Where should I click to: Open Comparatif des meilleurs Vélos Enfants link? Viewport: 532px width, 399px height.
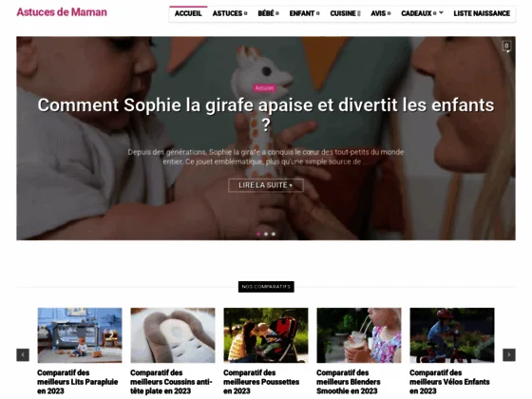(449, 382)
